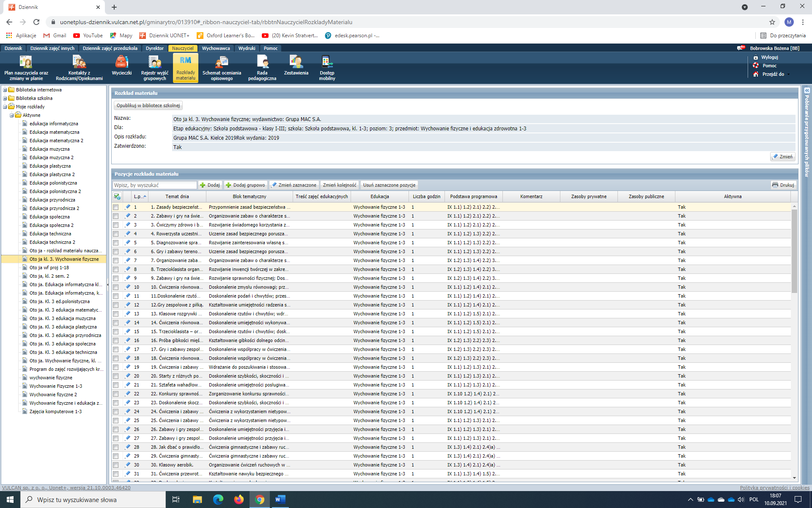The width and height of the screenshot is (812, 508).
Task: Click the Rada pedagogiczna icon
Action: [262, 67]
